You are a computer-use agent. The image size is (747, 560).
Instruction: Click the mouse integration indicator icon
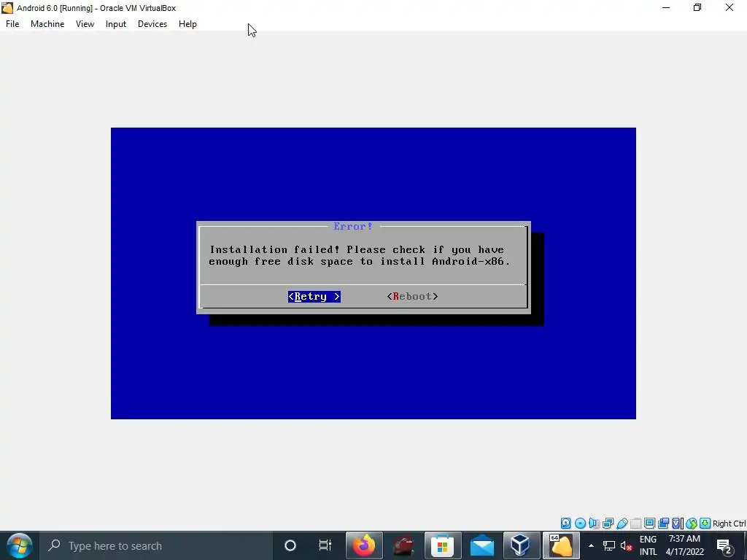[692, 524]
